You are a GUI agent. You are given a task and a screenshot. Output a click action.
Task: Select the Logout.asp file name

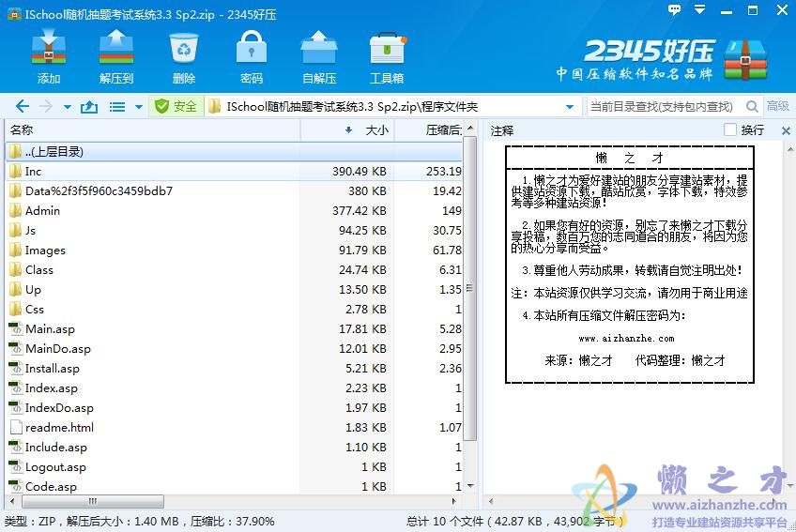tap(55, 467)
